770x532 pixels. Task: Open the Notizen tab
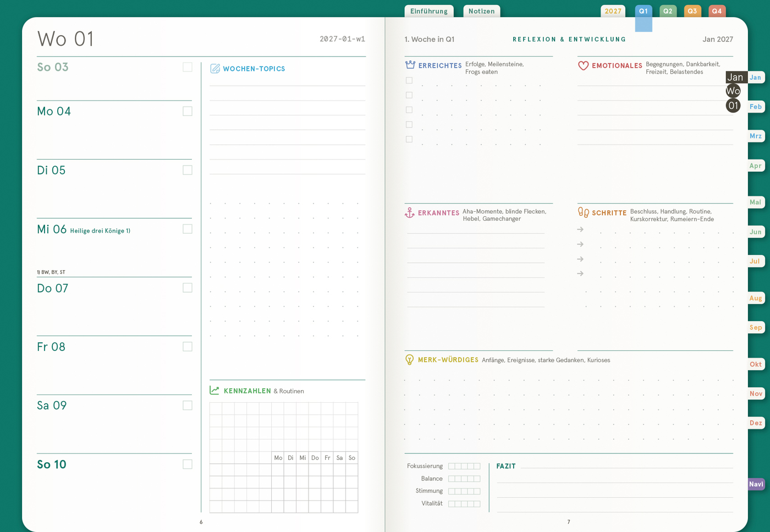tap(482, 11)
